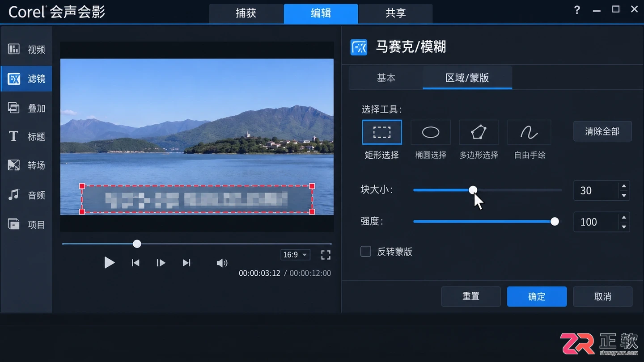
Task: Open the 音频 (Audio) sidebar section
Action: pyautogui.click(x=26, y=195)
